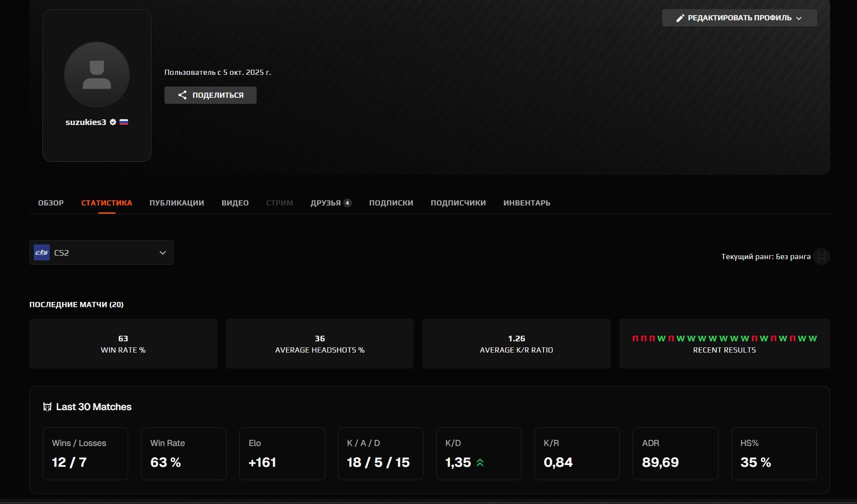Viewport: 857px width, 504px height.
Task: Click the Russian flag icon by username
Action: pyautogui.click(x=124, y=122)
